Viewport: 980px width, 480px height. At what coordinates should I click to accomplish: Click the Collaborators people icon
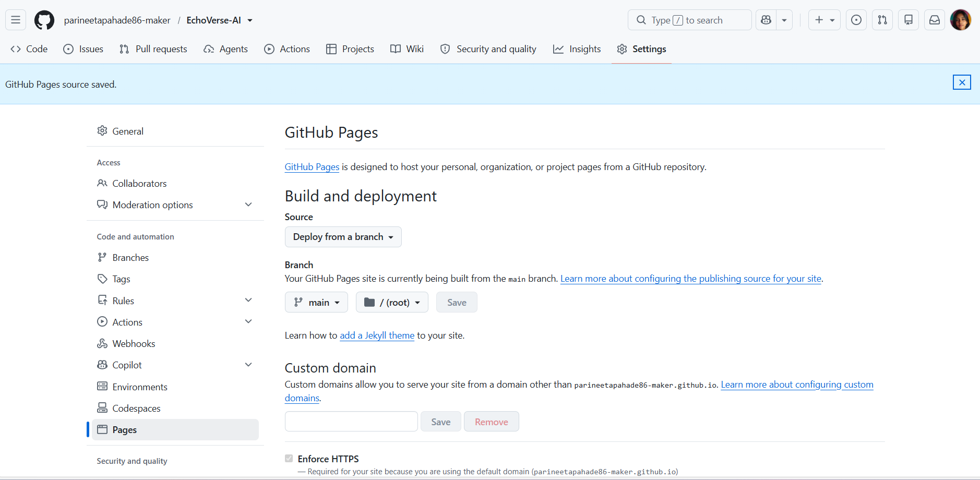(102, 183)
